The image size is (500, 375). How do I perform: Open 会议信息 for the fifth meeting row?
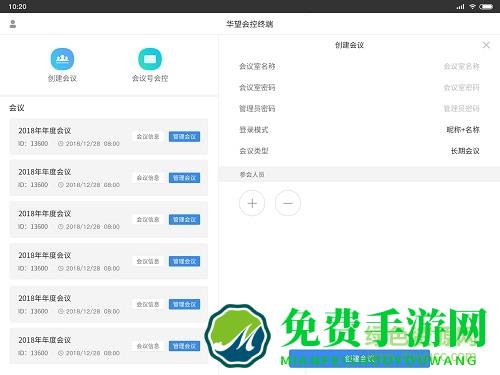(x=148, y=304)
